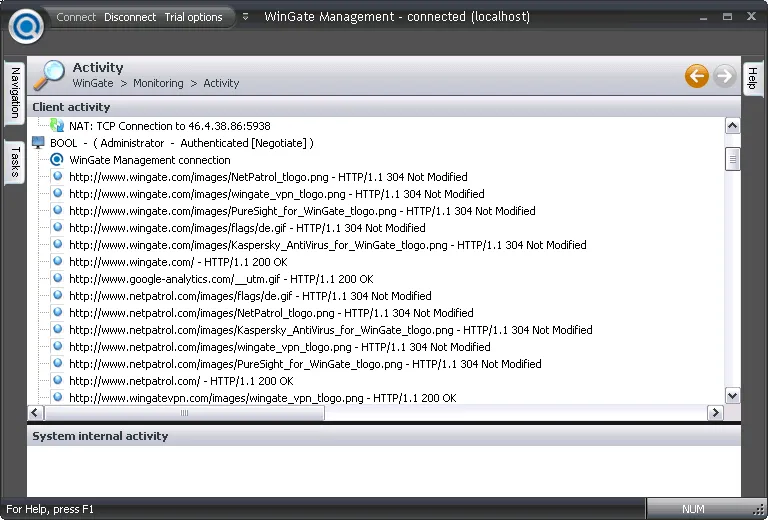Open the quick access dropdown arrow
Viewport: 768px width, 520px height.
click(246, 17)
